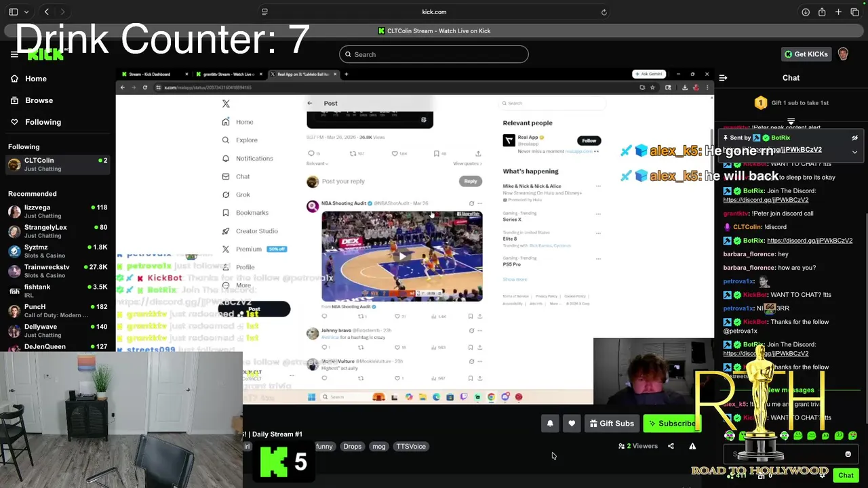Open the chat emoji picker icon

pos(848,455)
